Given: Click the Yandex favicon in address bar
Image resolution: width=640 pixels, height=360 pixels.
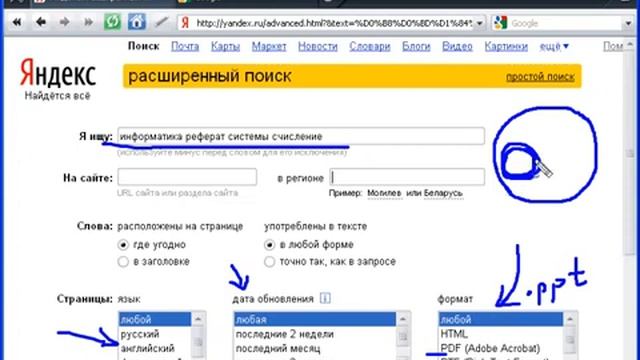Looking at the screenshot, I should 185,23.
